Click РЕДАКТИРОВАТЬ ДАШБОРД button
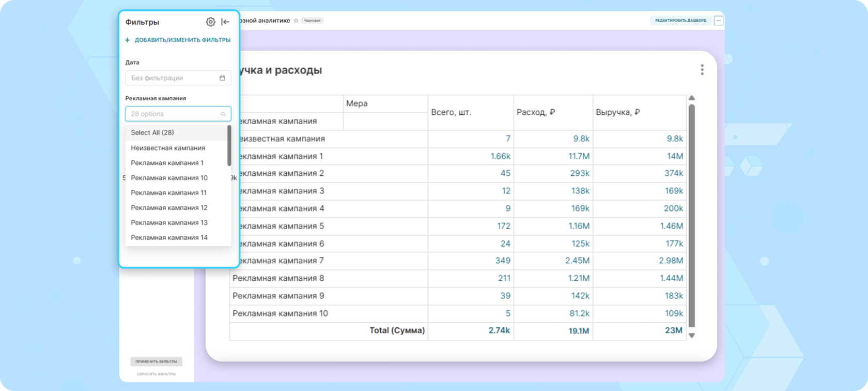 (x=680, y=21)
